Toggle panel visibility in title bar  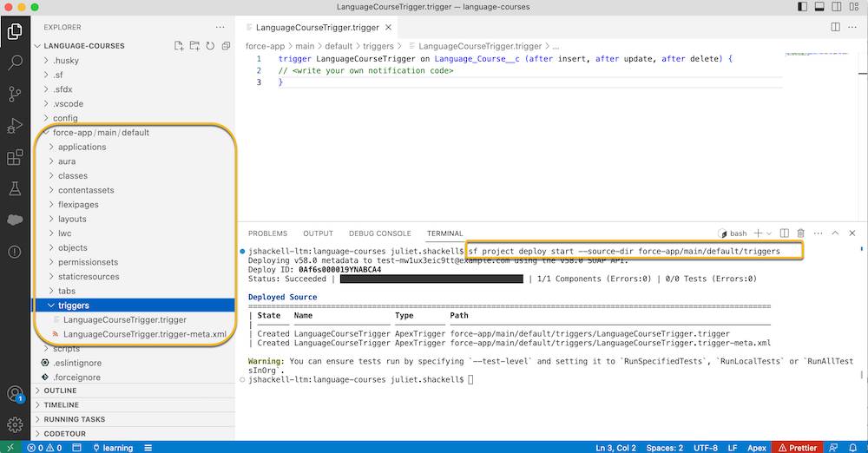(x=820, y=7)
